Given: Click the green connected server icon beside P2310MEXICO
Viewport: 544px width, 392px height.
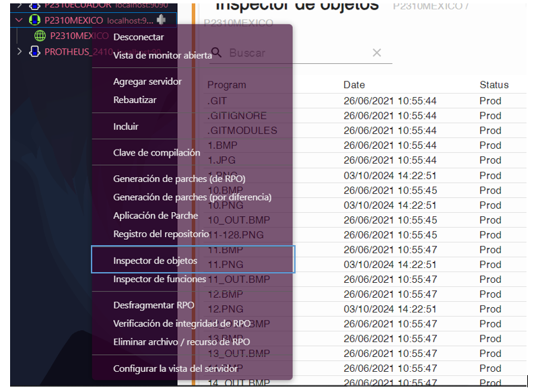Looking at the screenshot, I should [x=35, y=20].
